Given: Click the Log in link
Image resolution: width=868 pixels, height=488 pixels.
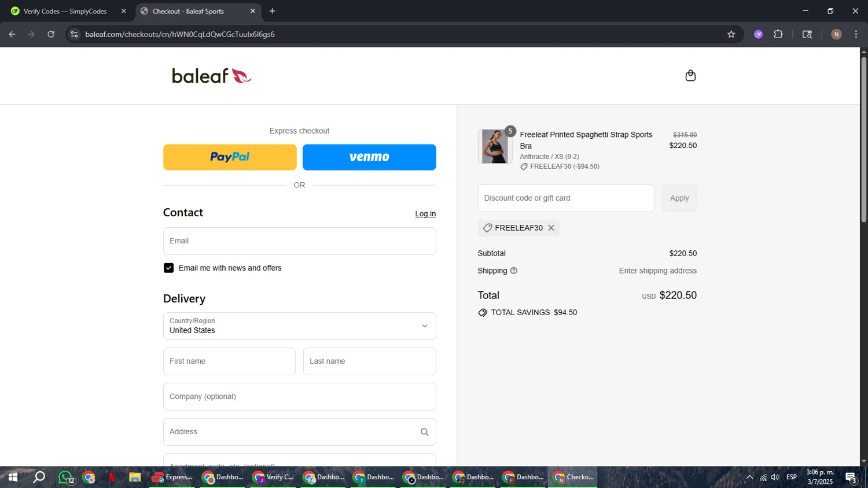Looking at the screenshot, I should (425, 214).
